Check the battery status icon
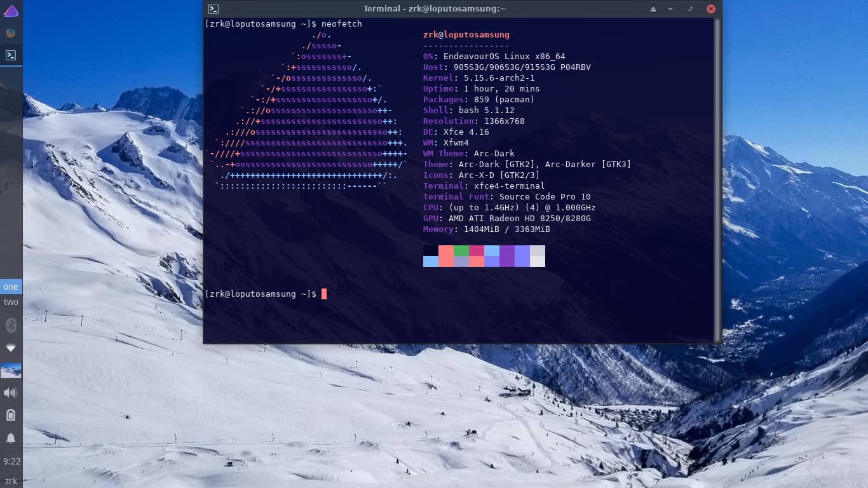 click(11, 415)
